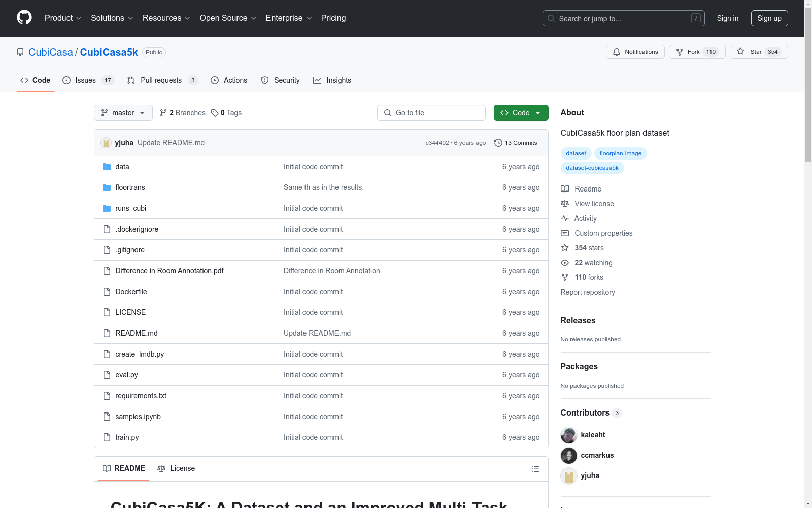Open the data folder icon

pyautogui.click(x=107, y=167)
